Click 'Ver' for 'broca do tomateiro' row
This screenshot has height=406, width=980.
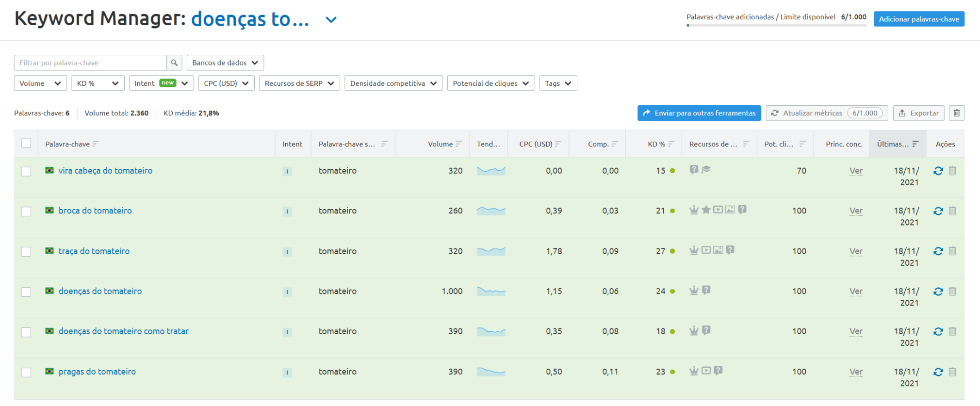(x=856, y=211)
